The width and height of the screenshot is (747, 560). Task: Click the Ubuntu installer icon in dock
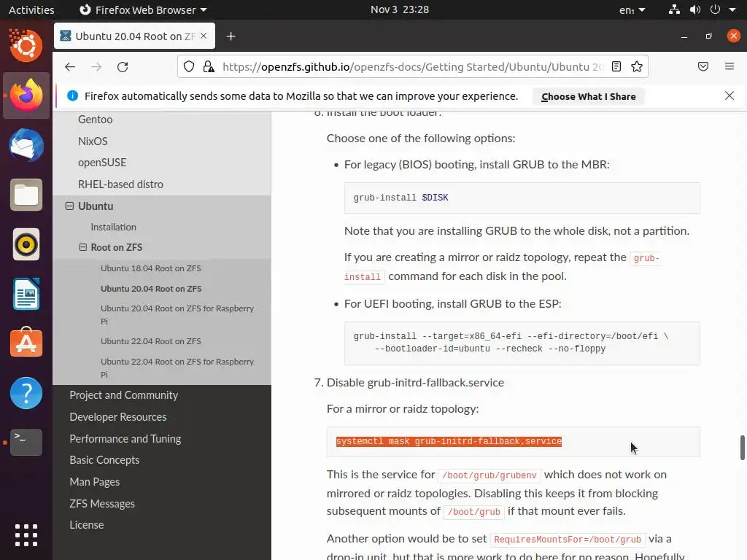coord(26,46)
